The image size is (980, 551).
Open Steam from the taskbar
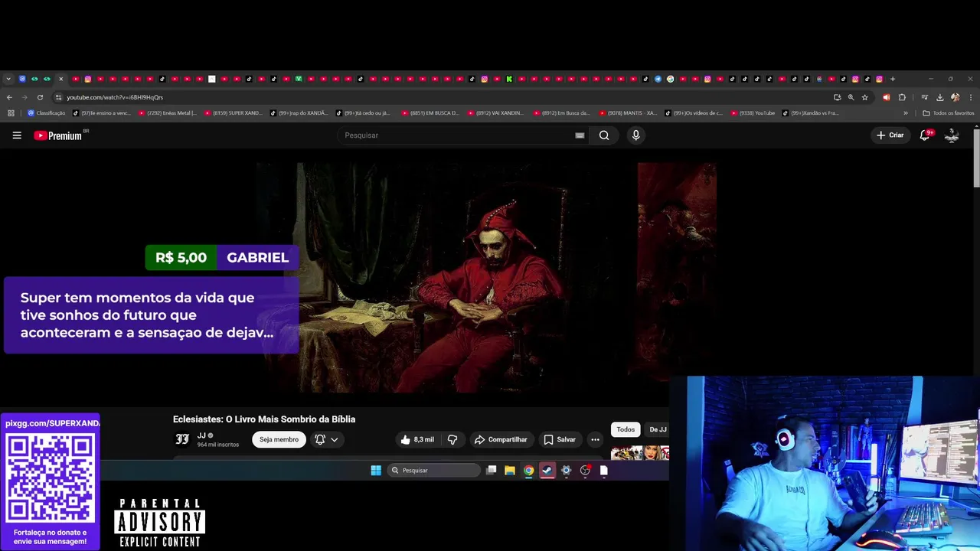point(547,471)
